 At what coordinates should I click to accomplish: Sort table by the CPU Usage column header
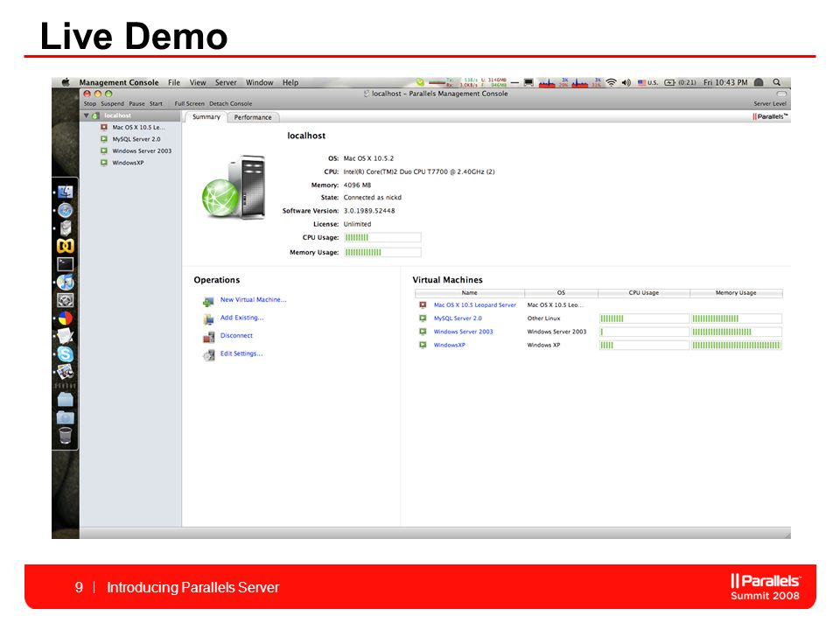pos(644,293)
